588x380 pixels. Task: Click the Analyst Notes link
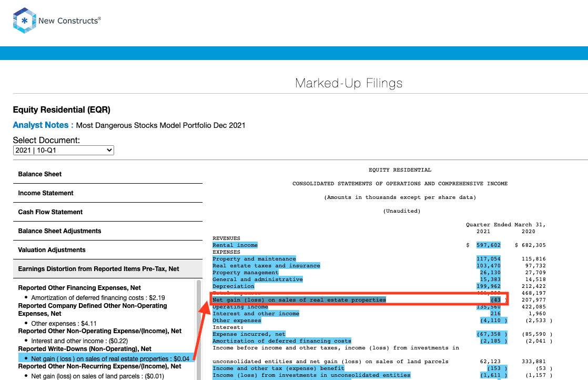tap(43, 125)
